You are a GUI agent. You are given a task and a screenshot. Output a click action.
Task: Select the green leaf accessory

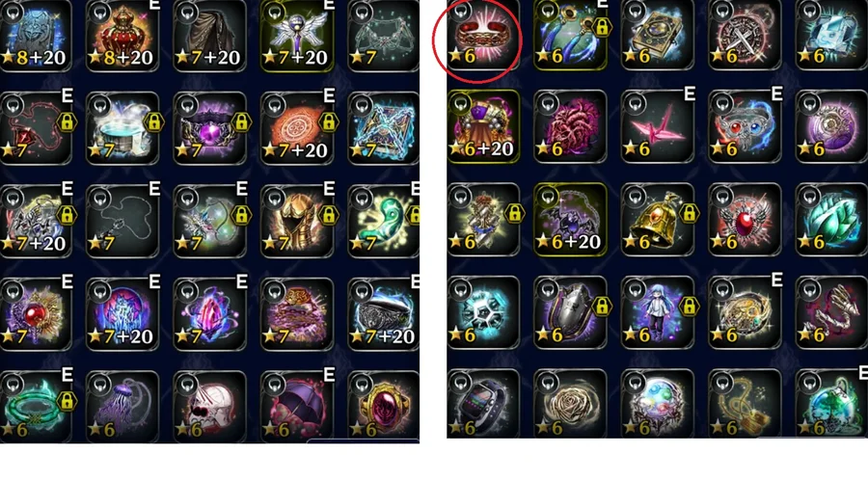tap(831, 220)
